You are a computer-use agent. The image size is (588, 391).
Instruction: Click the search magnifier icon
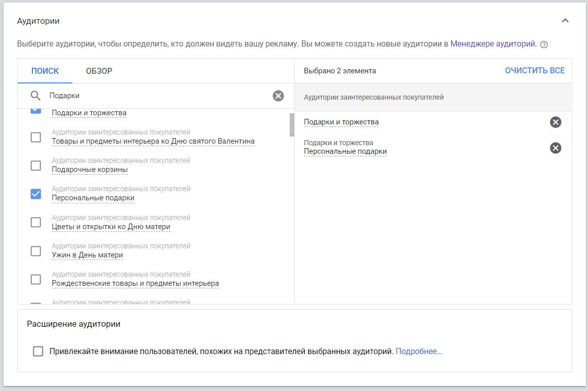pos(35,96)
